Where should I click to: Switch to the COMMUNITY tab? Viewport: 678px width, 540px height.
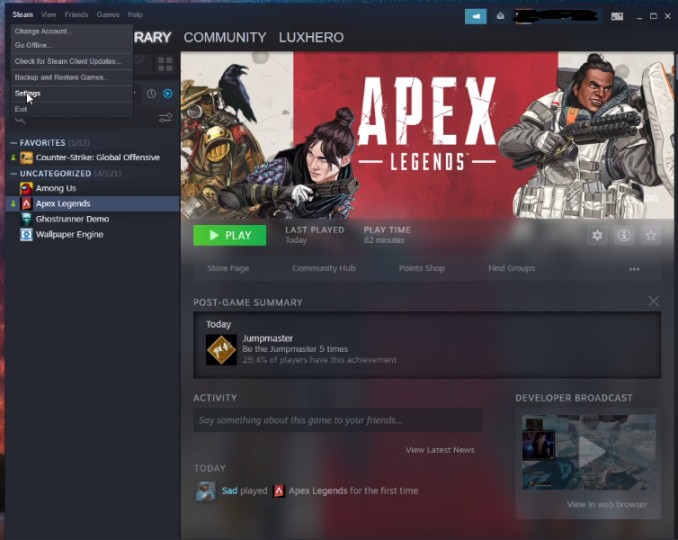pyautogui.click(x=225, y=37)
